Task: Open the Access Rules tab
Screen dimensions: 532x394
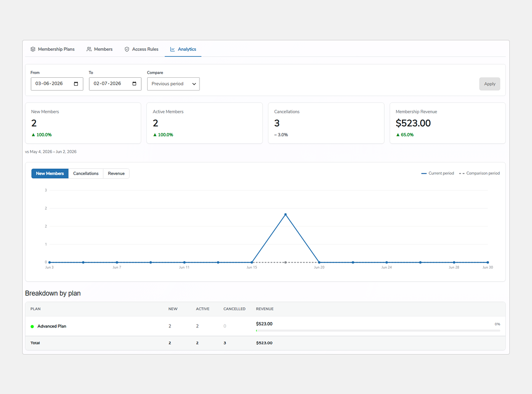Action: point(141,49)
